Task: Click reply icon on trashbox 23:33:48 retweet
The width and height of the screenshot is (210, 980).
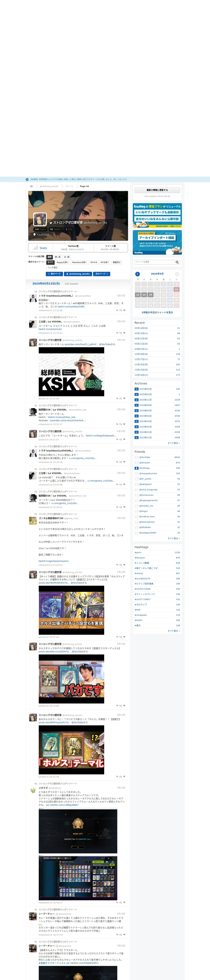Action: 117,310
